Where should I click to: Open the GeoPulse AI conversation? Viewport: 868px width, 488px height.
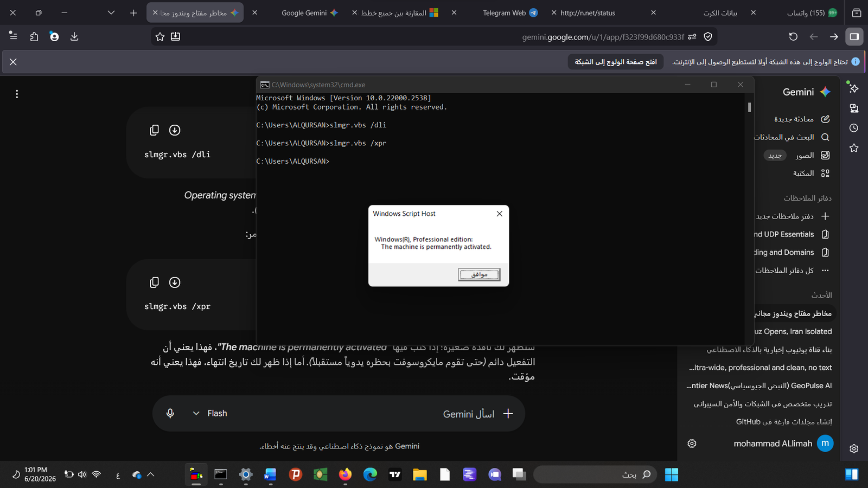pos(759,386)
